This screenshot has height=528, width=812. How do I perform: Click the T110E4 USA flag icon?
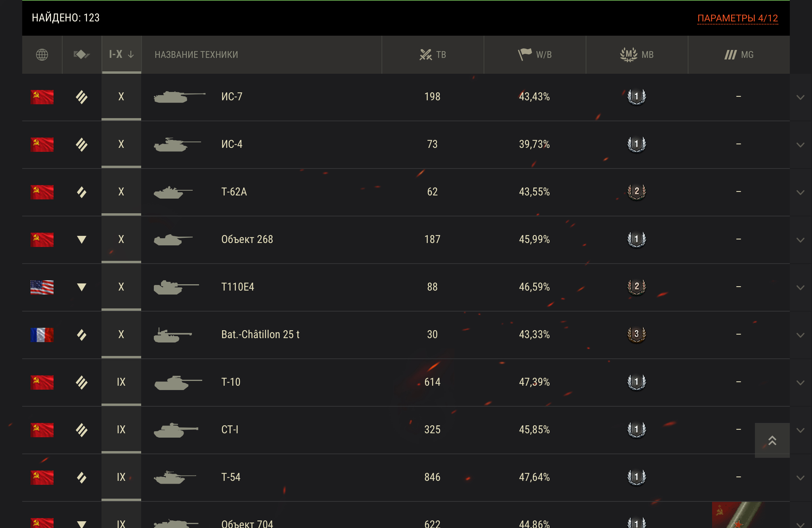tap(42, 287)
